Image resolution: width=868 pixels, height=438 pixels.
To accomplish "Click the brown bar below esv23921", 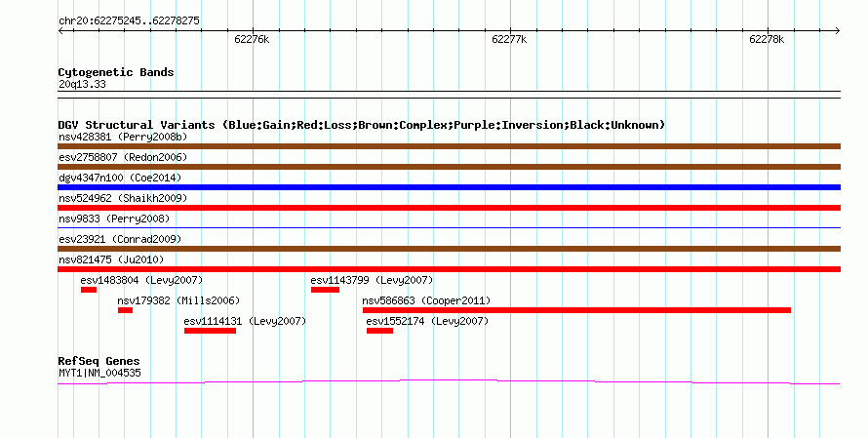I will click(x=449, y=249).
